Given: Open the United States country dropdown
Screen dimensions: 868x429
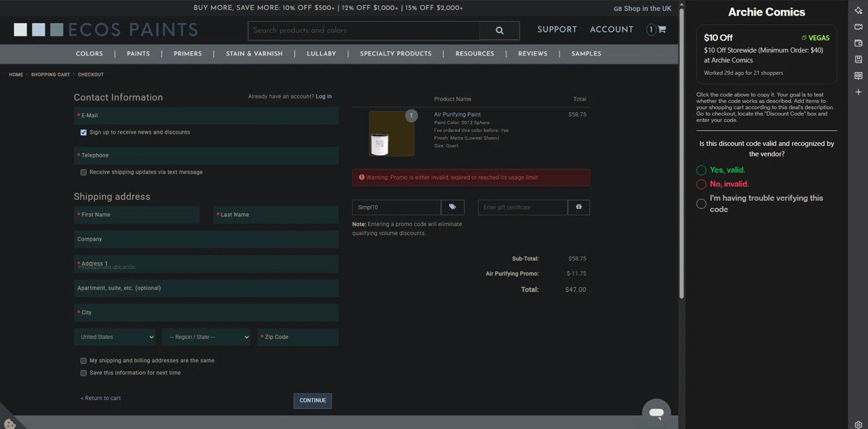Looking at the screenshot, I should pyautogui.click(x=115, y=337).
